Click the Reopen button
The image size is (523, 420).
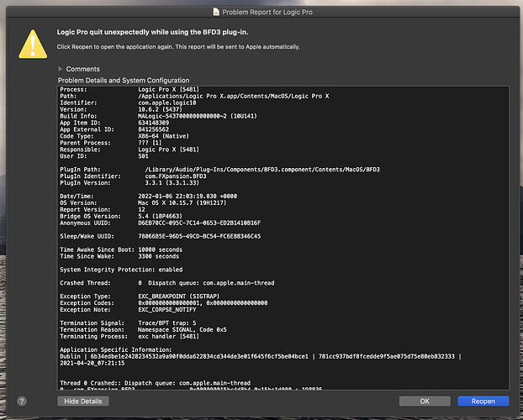click(x=483, y=401)
